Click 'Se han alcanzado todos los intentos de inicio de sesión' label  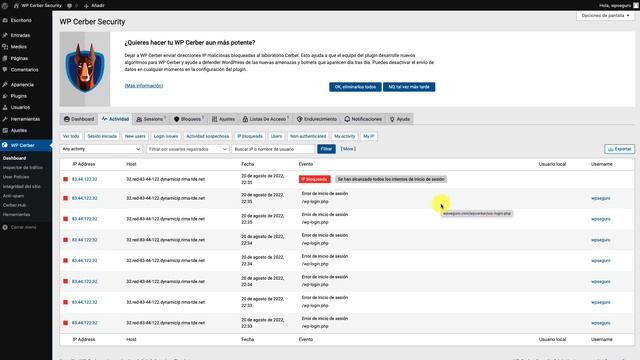click(391, 179)
